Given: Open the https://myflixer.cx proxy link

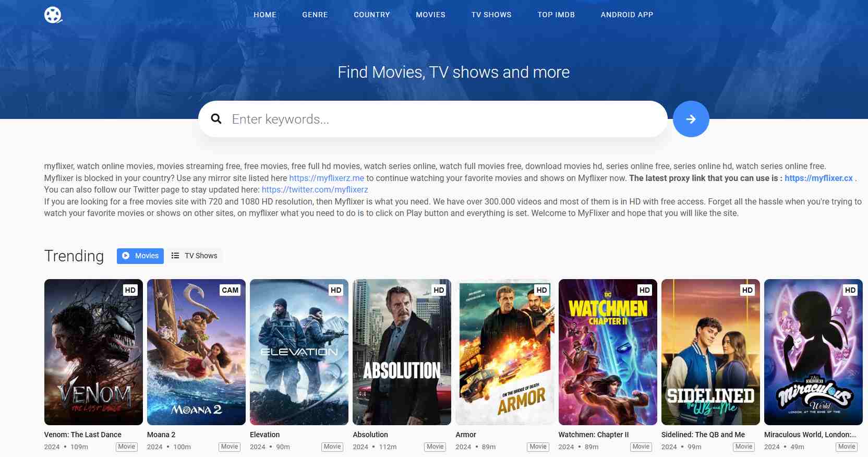Looking at the screenshot, I should click(x=818, y=178).
